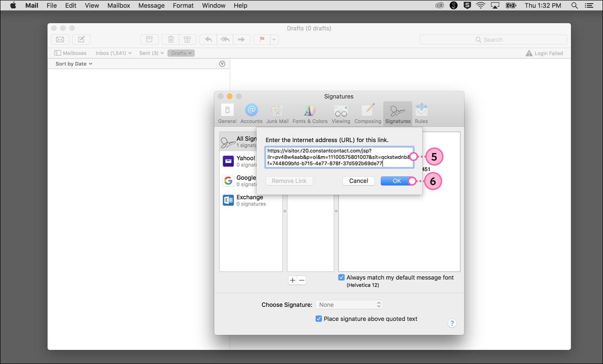Click the Login Failed warning
603x364 pixels.
click(x=544, y=53)
